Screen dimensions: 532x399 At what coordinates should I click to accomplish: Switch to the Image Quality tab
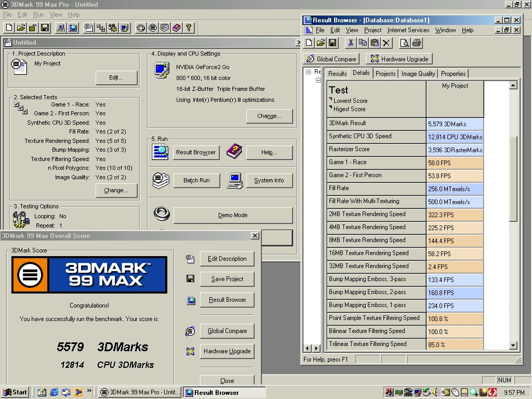click(x=418, y=74)
